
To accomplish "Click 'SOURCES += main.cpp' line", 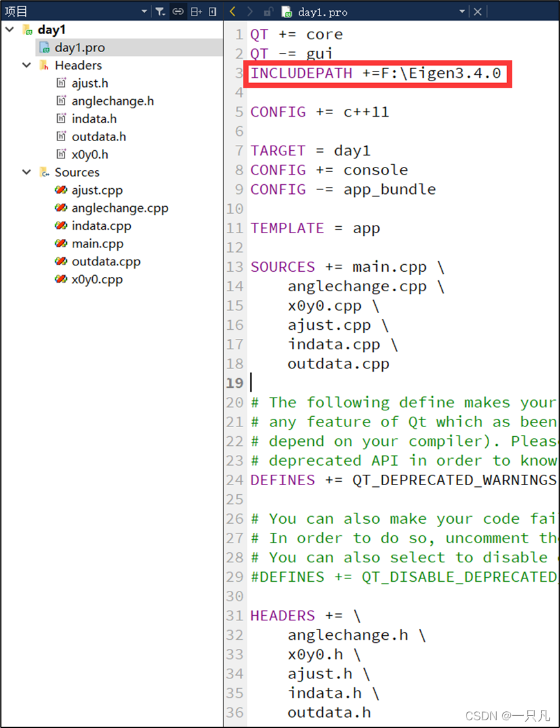I will pyautogui.click(x=347, y=267).
